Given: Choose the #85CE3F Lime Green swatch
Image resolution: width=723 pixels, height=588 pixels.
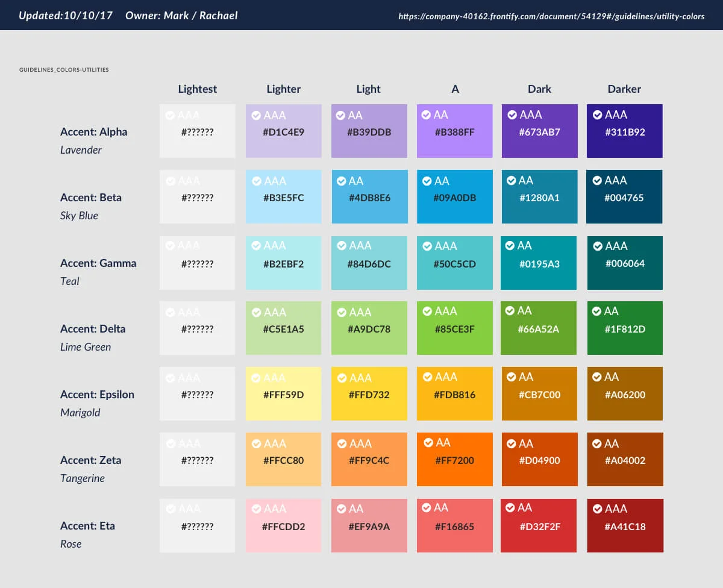Looking at the screenshot, I should click(455, 328).
